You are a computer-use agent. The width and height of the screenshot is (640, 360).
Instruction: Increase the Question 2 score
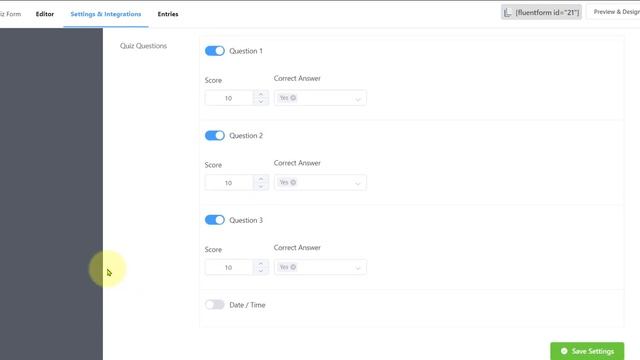pos(261,179)
